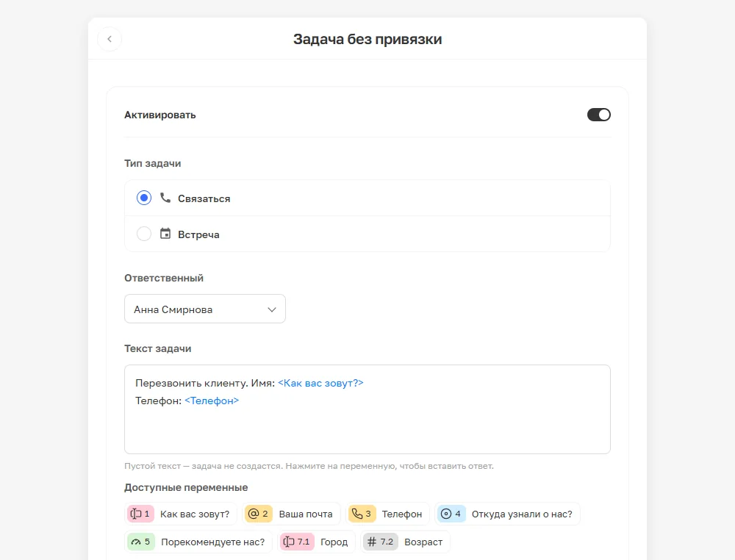
Task: Insert the Ваша почта variable chip
Action: point(291,514)
